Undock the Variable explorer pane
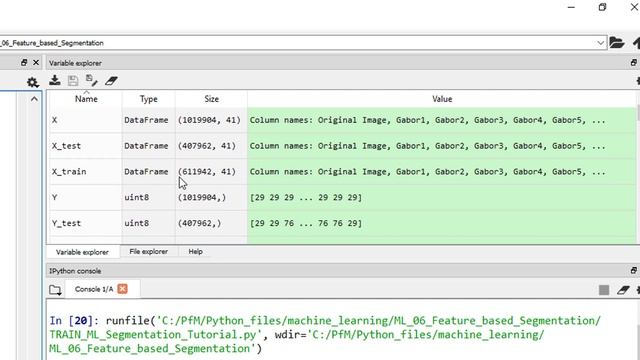 (x=633, y=62)
